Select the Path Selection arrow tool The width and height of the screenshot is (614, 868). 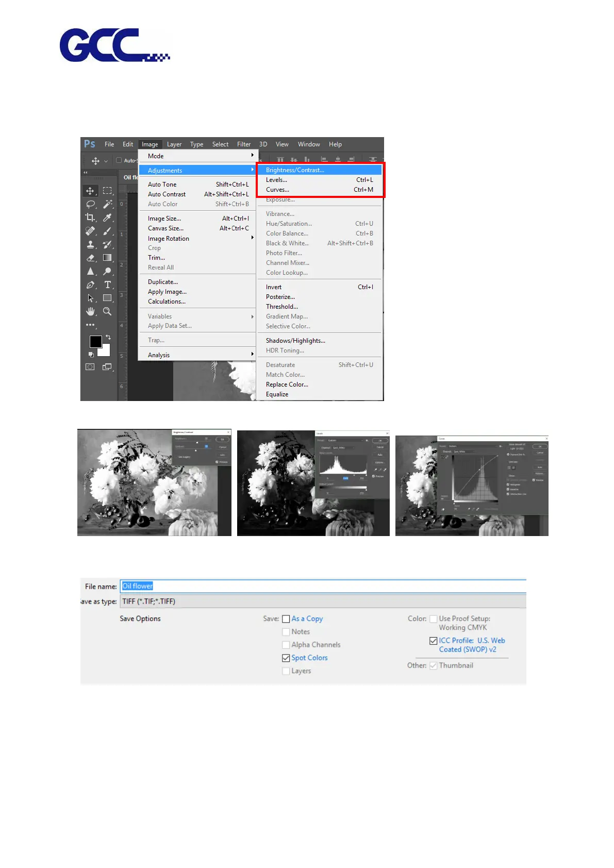(90, 298)
